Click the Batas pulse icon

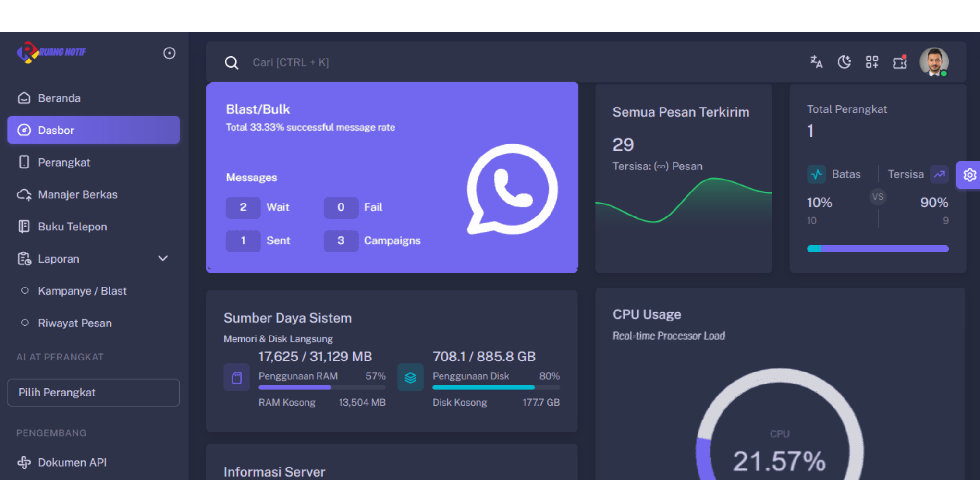817,174
